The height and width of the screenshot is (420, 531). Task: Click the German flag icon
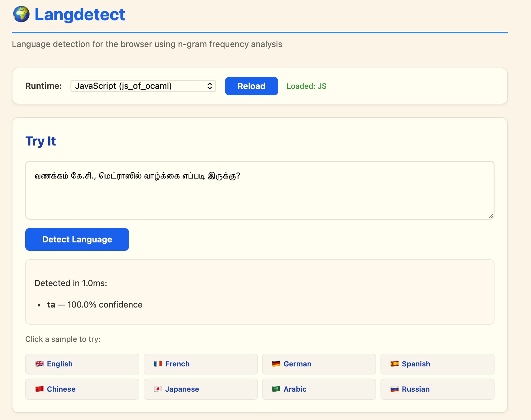tap(276, 364)
